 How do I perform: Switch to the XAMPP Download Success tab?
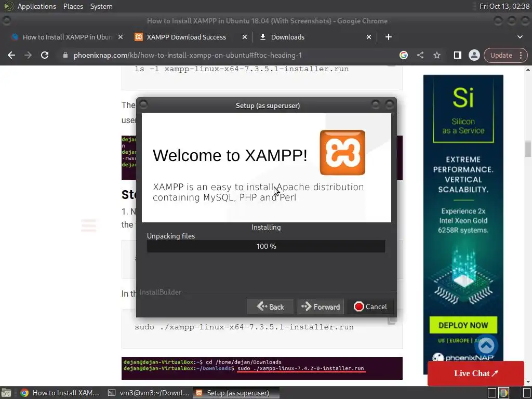tap(187, 37)
